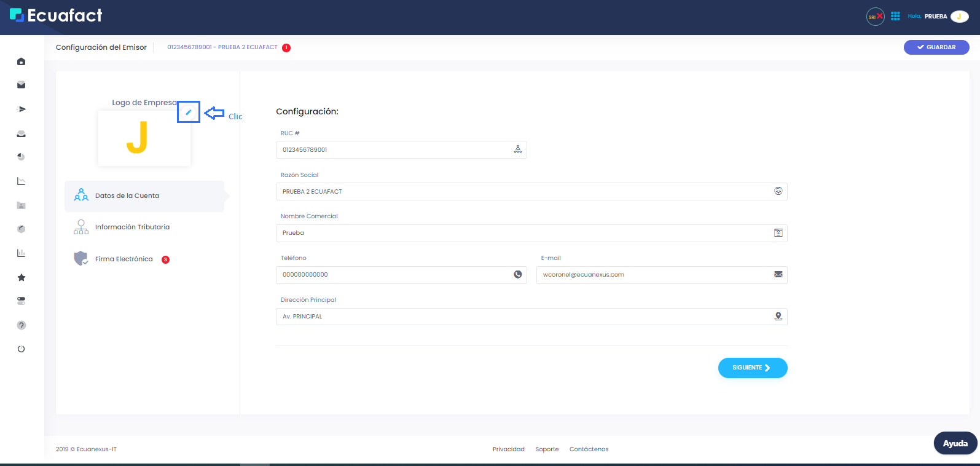Click the SRI status icon in the header
The width and height of the screenshot is (980, 466).
tap(875, 17)
